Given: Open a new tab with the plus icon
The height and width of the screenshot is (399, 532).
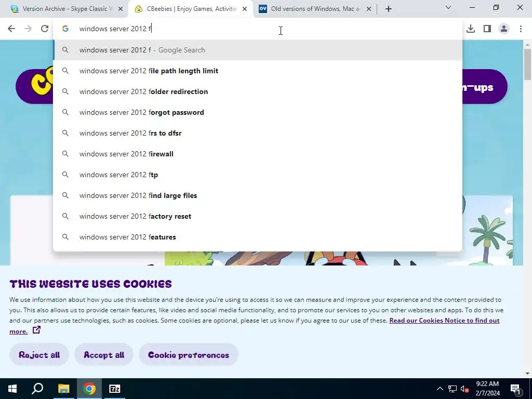Looking at the screenshot, I should 389,9.
